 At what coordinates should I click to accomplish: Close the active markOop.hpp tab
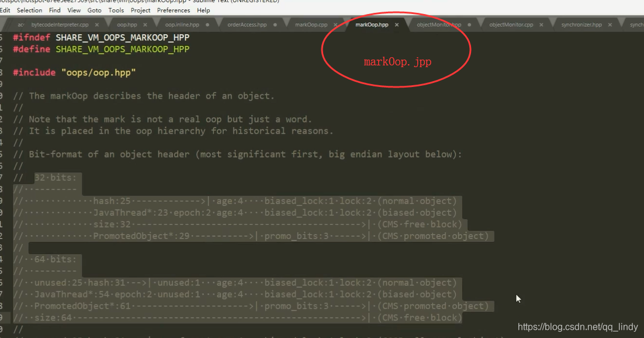[x=397, y=25]
